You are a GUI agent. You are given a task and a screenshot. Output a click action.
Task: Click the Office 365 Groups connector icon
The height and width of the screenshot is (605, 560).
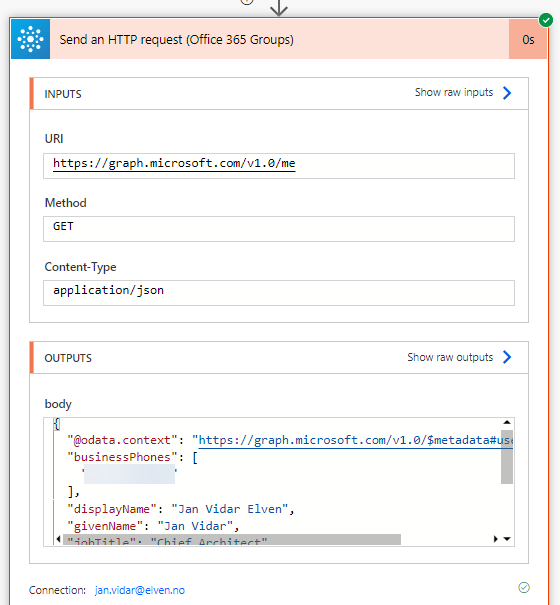click(x=30, y=39)
